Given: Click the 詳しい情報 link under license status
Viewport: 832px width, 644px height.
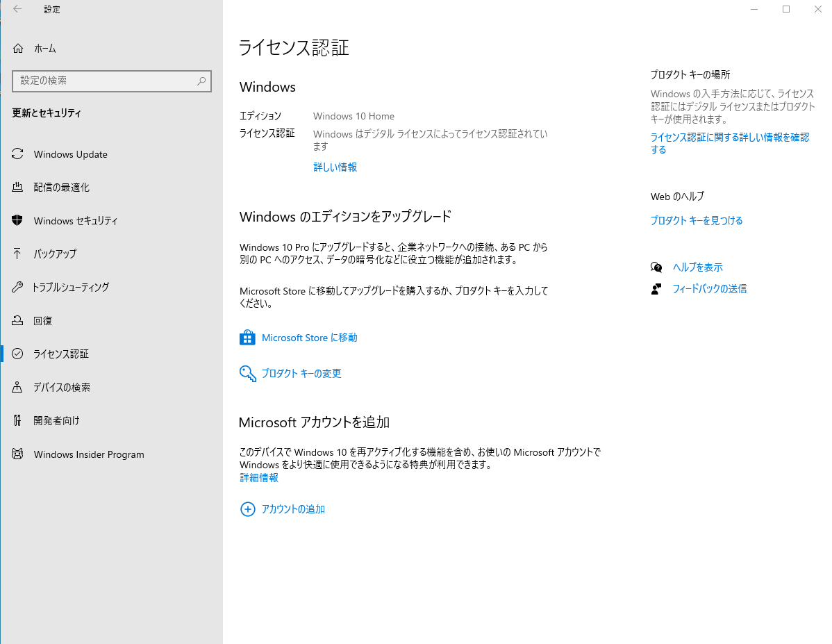Looking at the screenshot, I should 335,167.
